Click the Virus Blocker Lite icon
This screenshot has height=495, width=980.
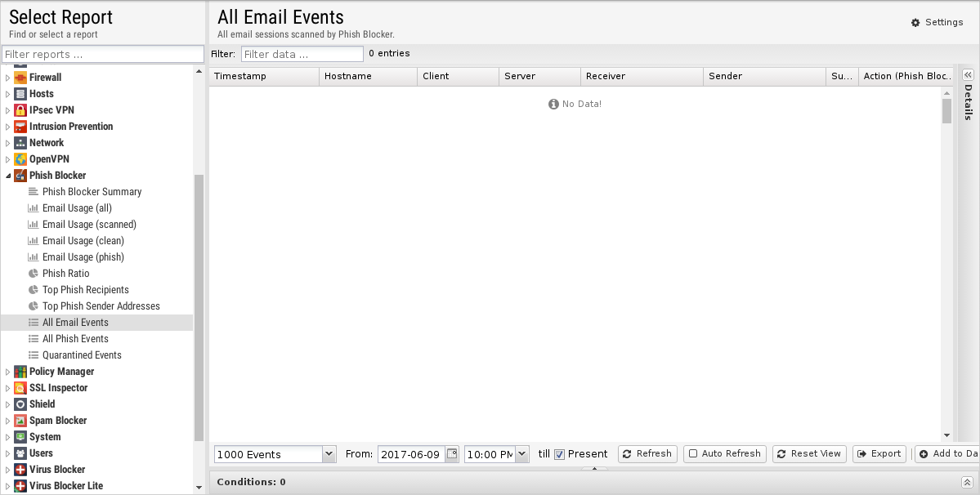[20, 486]
